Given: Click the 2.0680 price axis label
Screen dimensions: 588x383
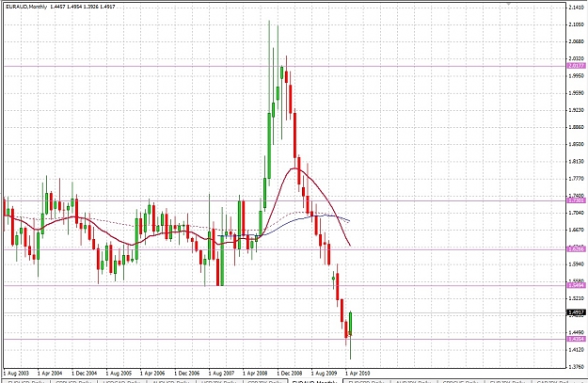Looking at the screenshot, I should [x=577, y=41].
